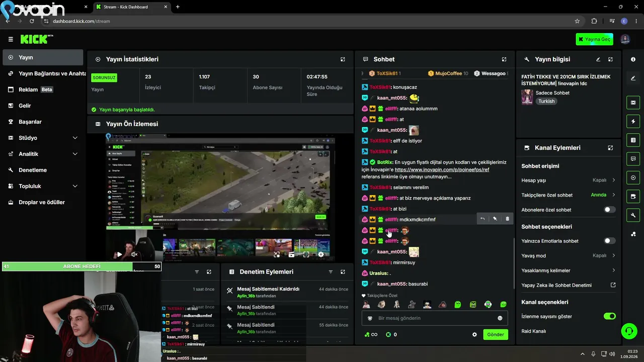Filter the Denetim Eylemleri list
This screenshot has height=362, width=644.
331,272
